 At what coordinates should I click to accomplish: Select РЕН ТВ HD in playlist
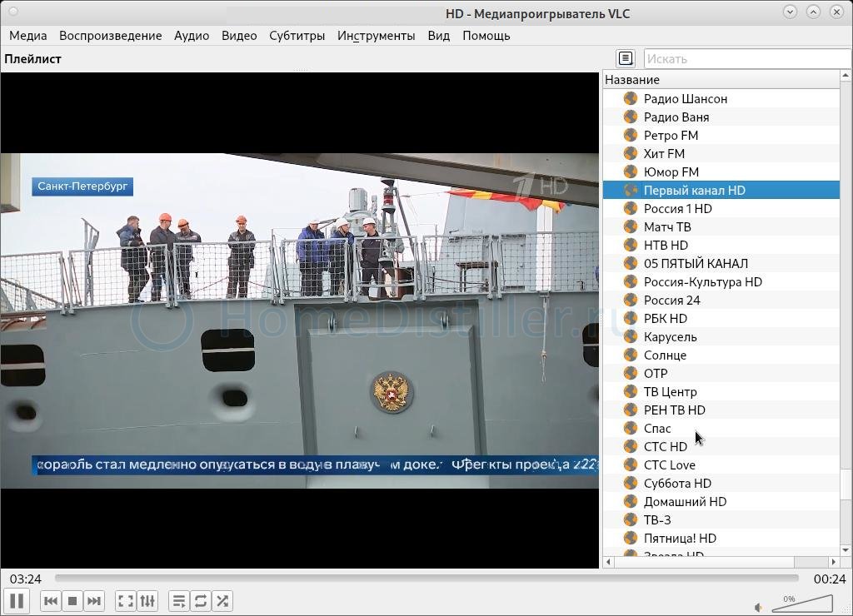(721, 410)
